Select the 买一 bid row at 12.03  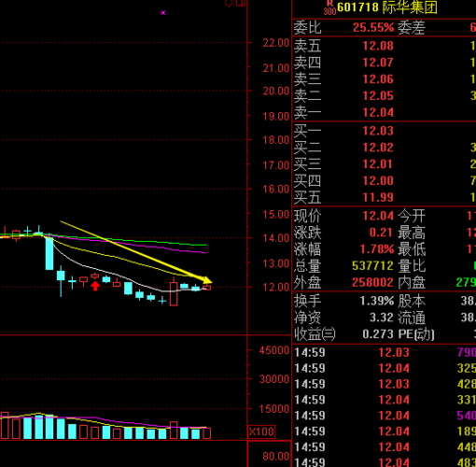[385, 131]
